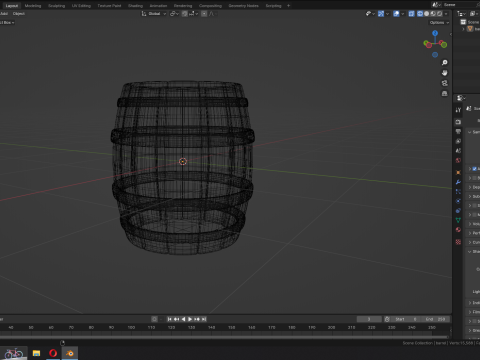The image size is (480, 360).
Task: Toggle proportional editing button
Action: point(204,14)
